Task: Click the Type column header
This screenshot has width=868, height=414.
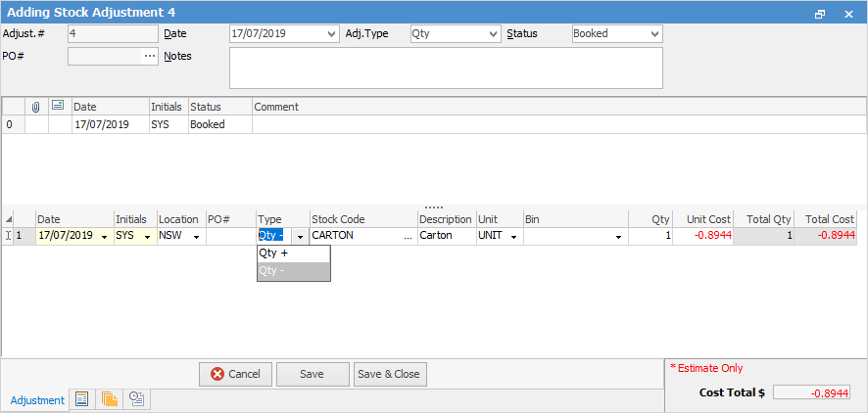Action: pyautogui.click(x=283, y=219)
